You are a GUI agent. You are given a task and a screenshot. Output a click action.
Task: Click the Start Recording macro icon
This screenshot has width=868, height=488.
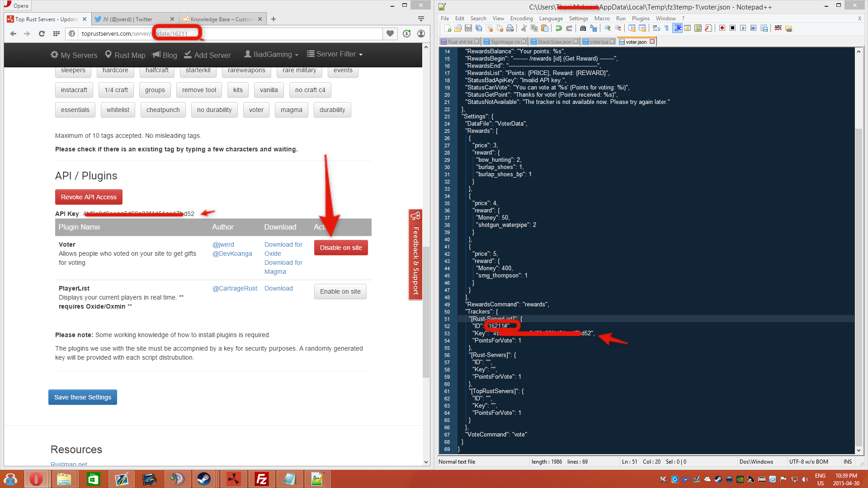coord(722,28)
